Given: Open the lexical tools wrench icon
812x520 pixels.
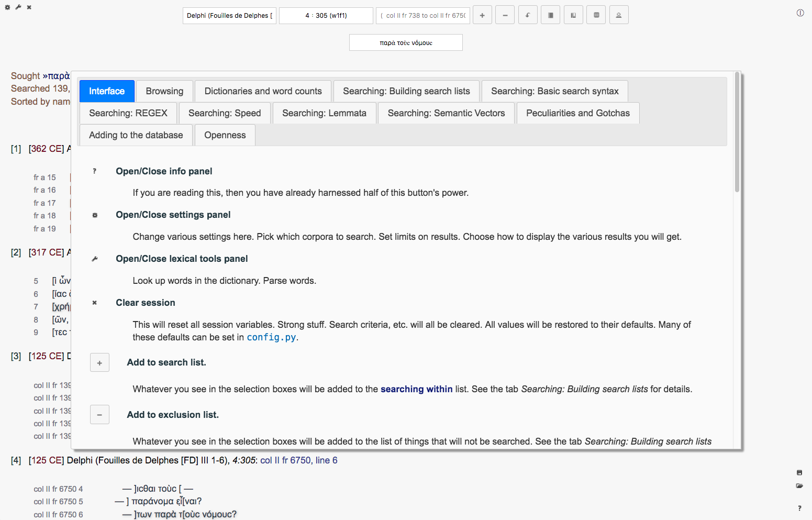Looking at the screenshot, I should pyautogui.click(x=18, y=7).
